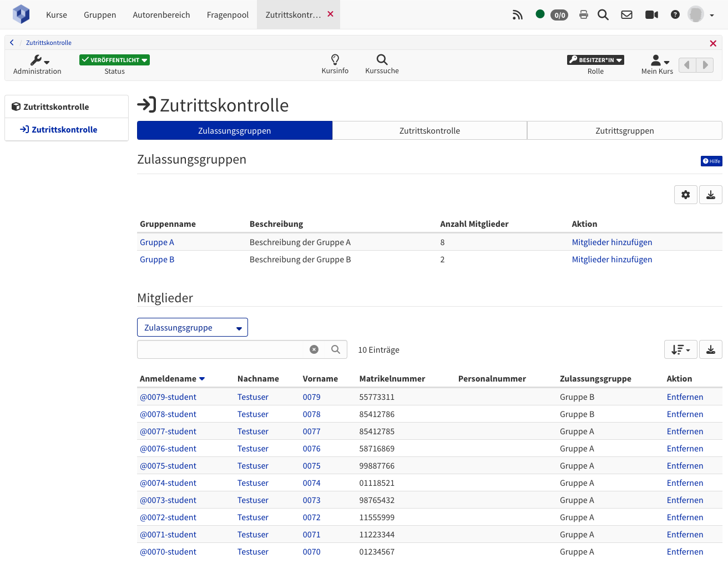Clear the member search field
Image resolution: width=728 pixels, height=574 pixels.
tap(314, 349)
